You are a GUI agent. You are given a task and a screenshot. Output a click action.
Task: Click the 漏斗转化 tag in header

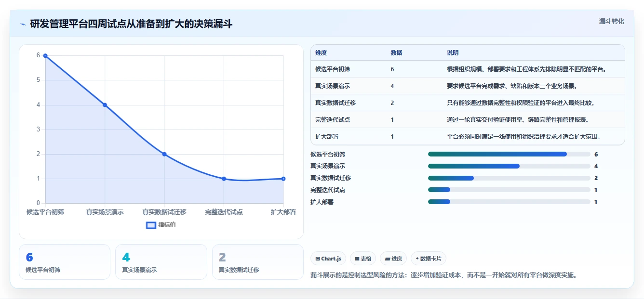(611, 22)
